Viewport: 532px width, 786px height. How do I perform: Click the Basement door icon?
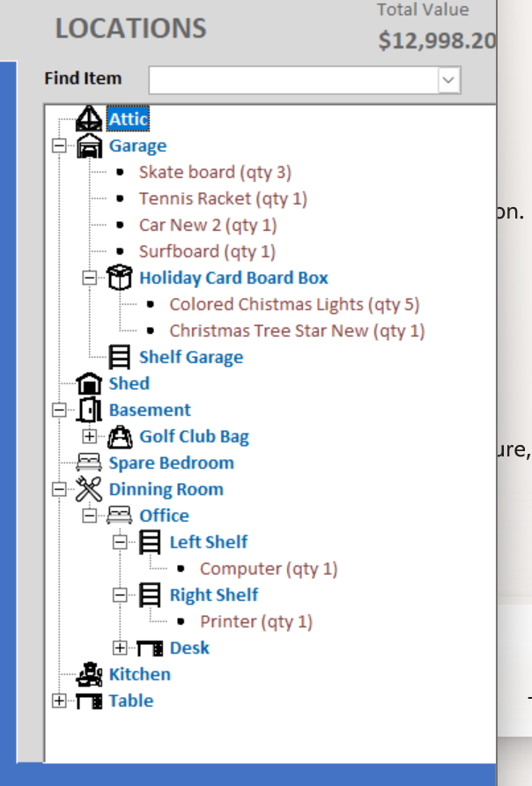click(89, 411)
